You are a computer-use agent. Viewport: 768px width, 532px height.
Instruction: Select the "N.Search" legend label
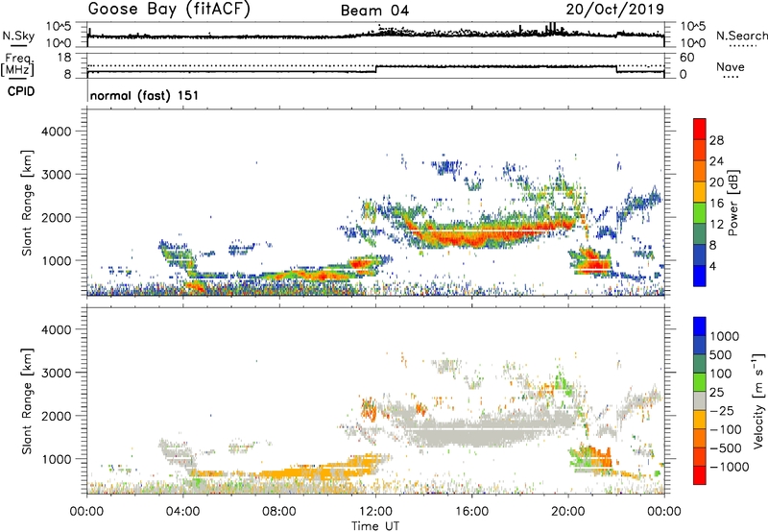coord(742,36)
